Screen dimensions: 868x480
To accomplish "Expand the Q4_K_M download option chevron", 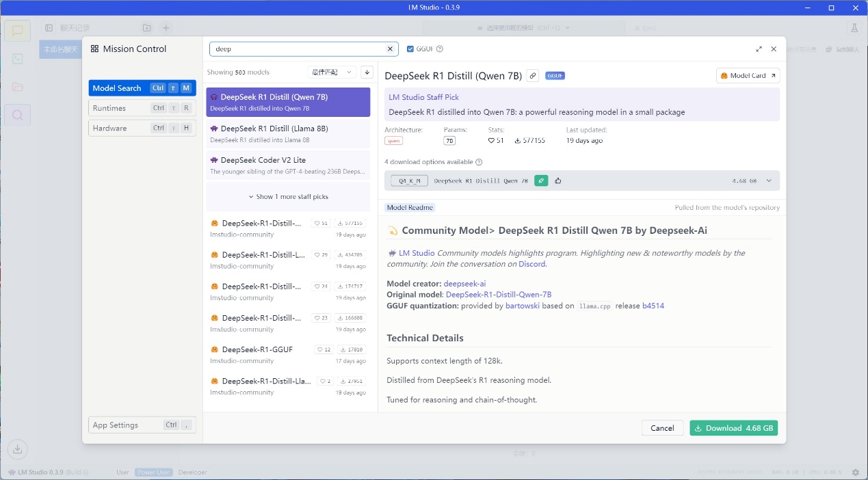I will [769, 181].
